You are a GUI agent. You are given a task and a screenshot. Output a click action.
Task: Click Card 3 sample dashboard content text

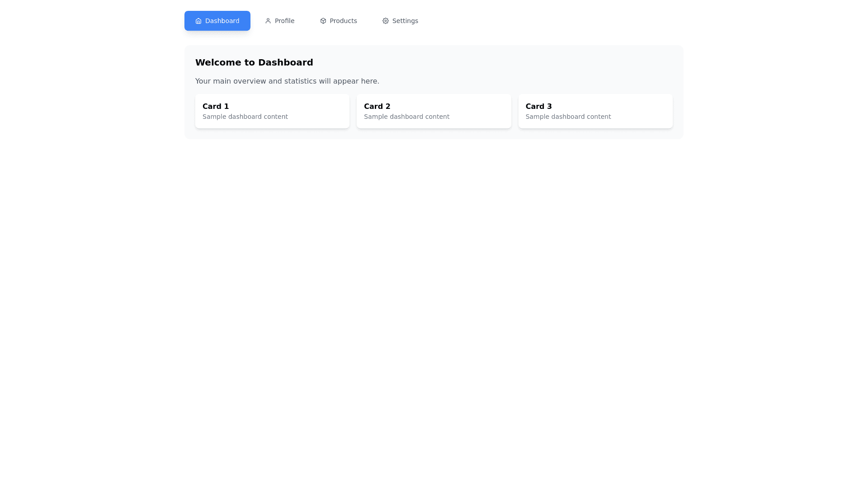pos(568,117)
